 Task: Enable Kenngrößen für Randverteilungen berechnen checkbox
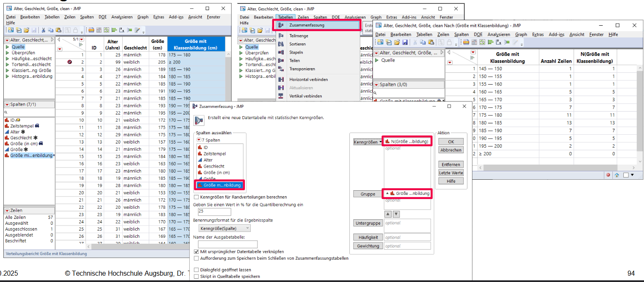[196, 197]
